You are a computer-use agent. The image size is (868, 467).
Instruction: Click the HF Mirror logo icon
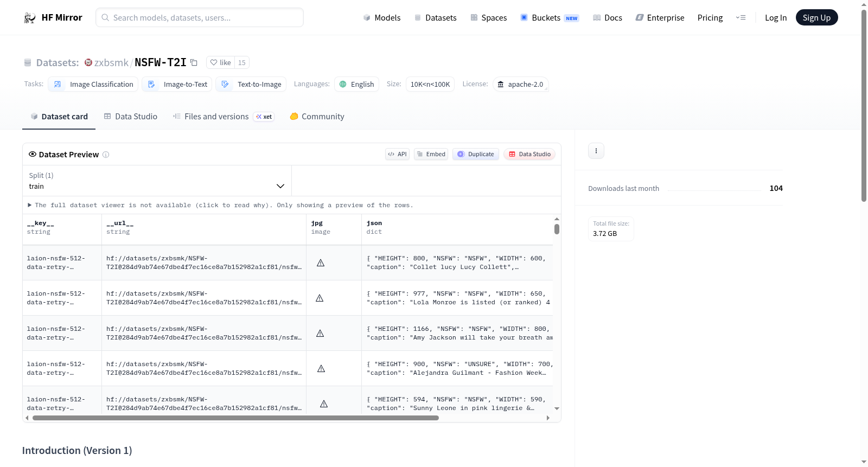[x=30, y=17]
